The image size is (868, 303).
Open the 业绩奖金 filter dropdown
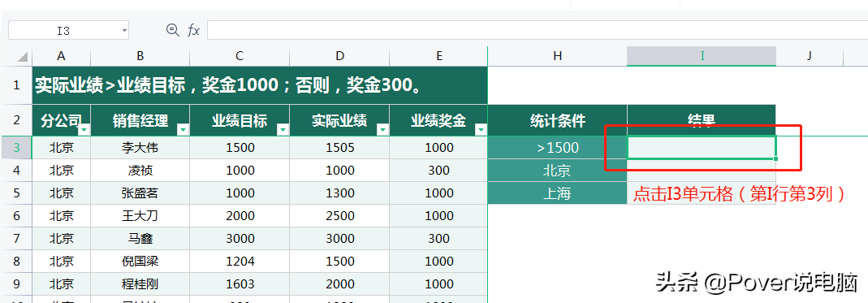point(481,130)
